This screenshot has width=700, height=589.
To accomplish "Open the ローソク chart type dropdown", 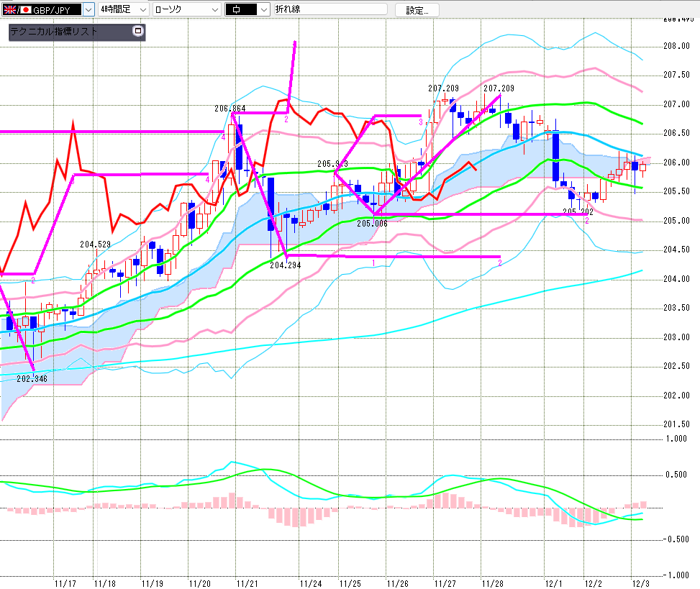I will (x=214, y=9).
